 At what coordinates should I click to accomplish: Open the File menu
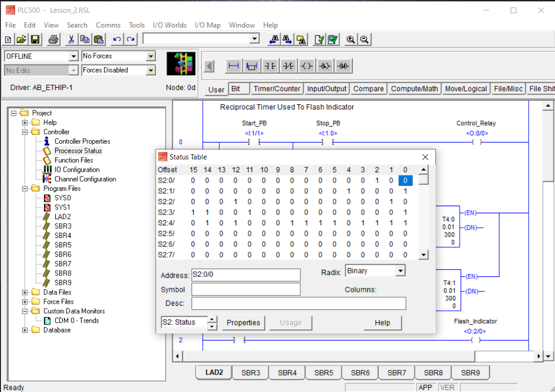coord(10,25)
